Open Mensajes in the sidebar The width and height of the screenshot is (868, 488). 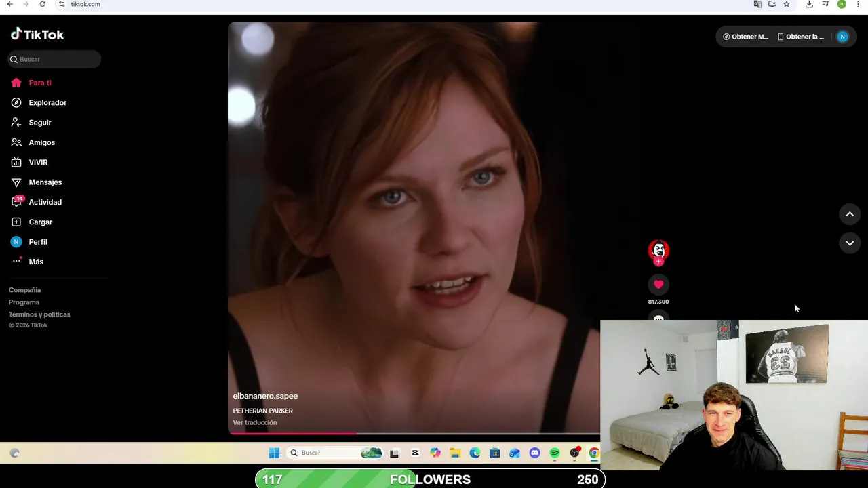click(45, 182)
